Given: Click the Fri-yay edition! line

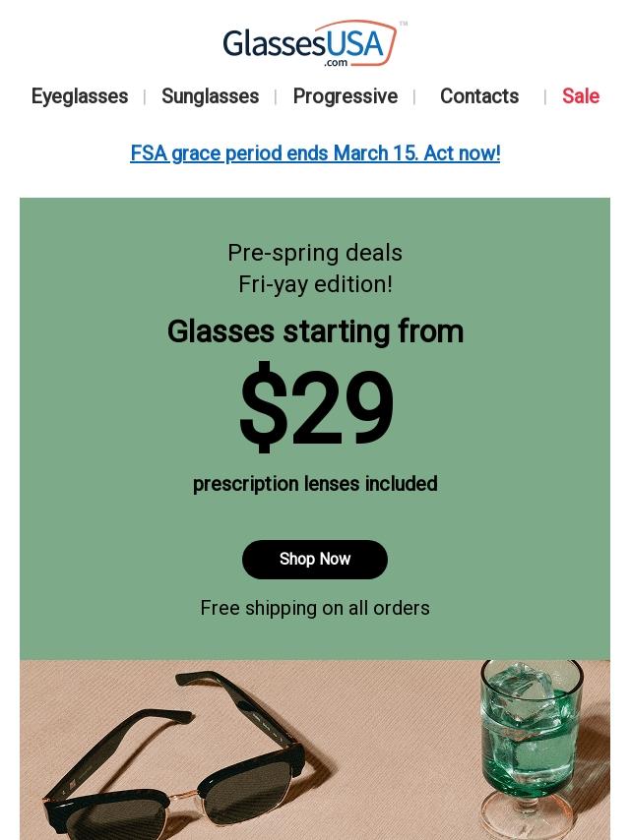Looking at the screenshot, I should pos(315,284).
